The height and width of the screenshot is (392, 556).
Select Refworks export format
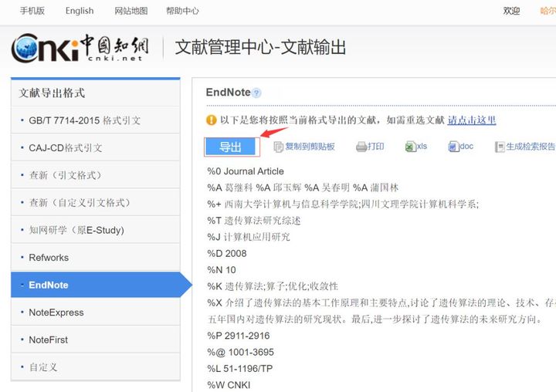(96, 258)
